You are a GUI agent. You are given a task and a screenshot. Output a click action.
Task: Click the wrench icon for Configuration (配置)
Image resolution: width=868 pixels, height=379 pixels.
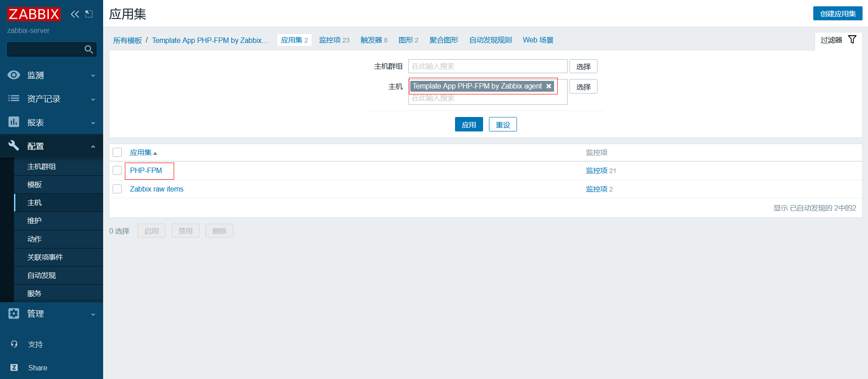point(14,145)
